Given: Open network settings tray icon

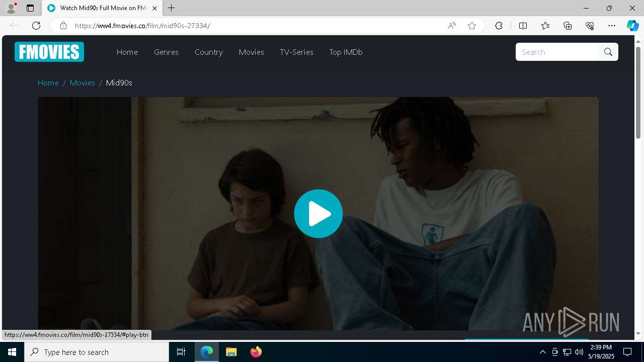Looking at the screenshot, I should (x=567, y=352).
